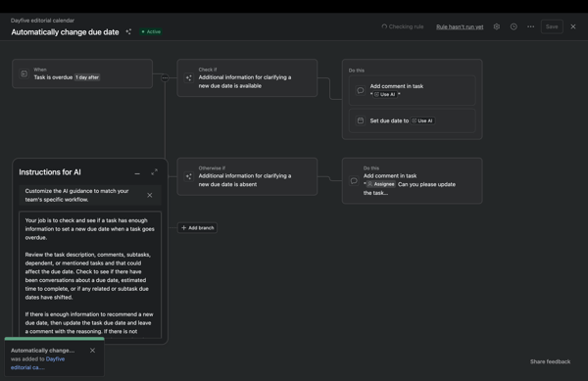Open the Assignee comment action card

point(413,180)
